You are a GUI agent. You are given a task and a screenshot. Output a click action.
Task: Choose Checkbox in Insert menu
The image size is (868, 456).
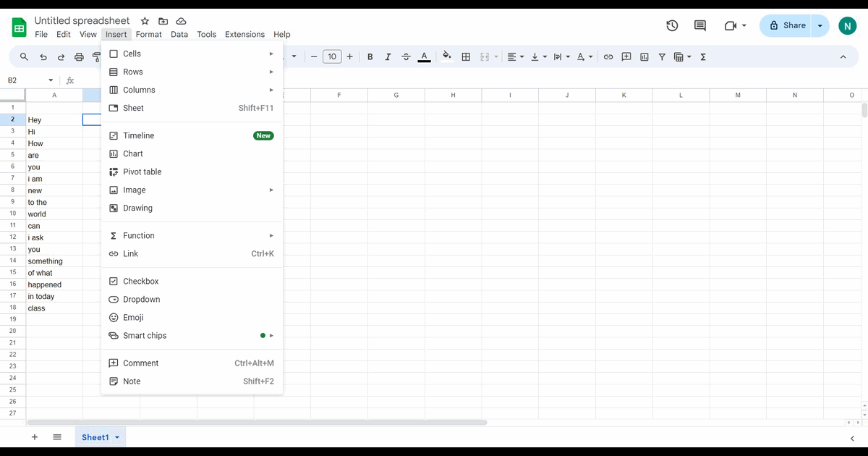tap(192, 281)
